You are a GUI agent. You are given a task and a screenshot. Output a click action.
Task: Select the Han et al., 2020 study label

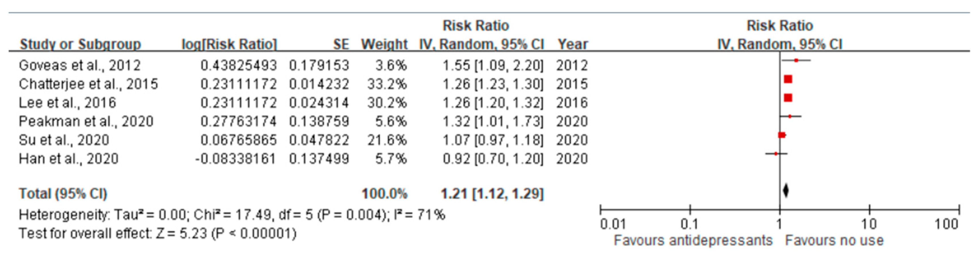[x=68, y=159]
